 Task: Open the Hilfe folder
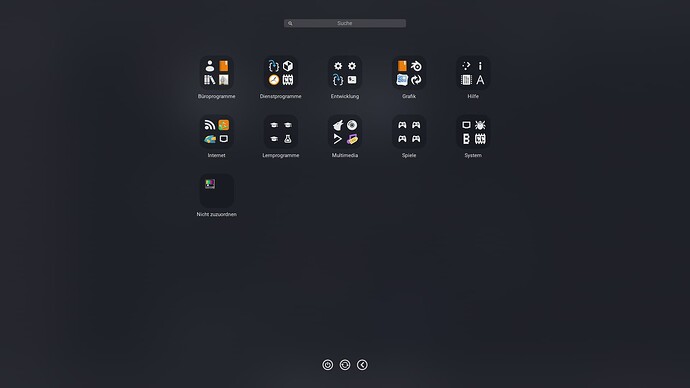click(473, 73)
